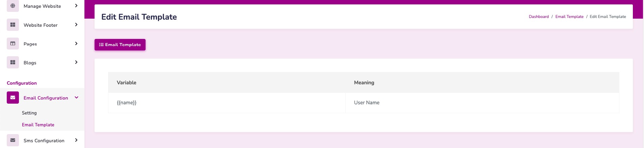The height and width of the screenshot is (148, 644).
Task: Click the Email Configuration envelope icon
Action: pyautogui.click(x=13, y=98)
